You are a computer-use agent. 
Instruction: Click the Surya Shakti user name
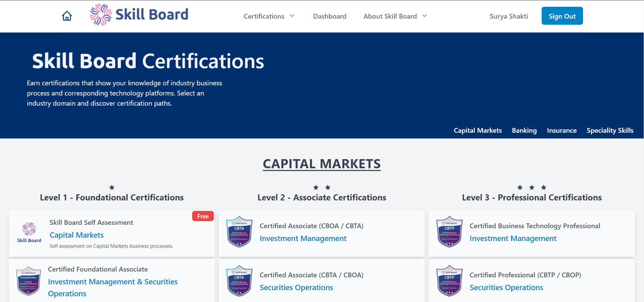coord(509,16)
